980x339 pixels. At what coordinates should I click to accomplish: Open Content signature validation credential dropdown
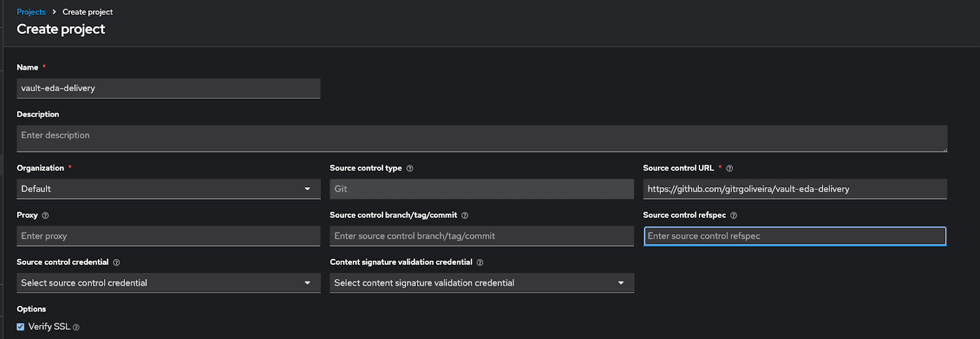481,283
